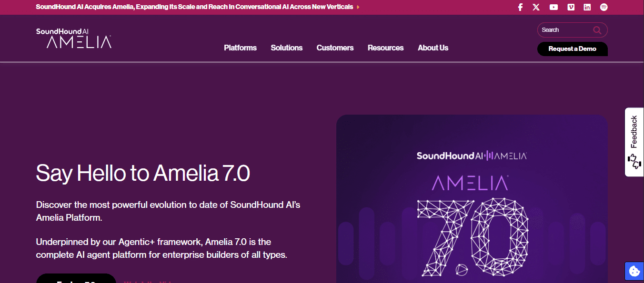The image size is (644, 283).
Task: Click the magnifying glass search icon
Action: (x=597, y=30)
